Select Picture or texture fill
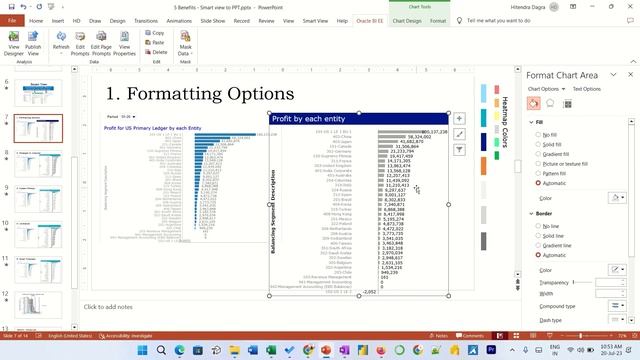This screenshot has width=640, height=360. [561, 164]
